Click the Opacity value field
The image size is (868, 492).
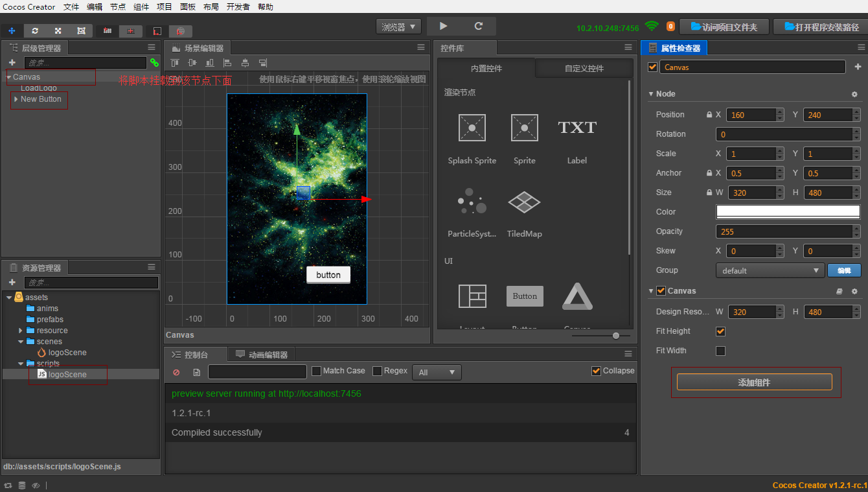pyautogui.click(x=784, y=231)
